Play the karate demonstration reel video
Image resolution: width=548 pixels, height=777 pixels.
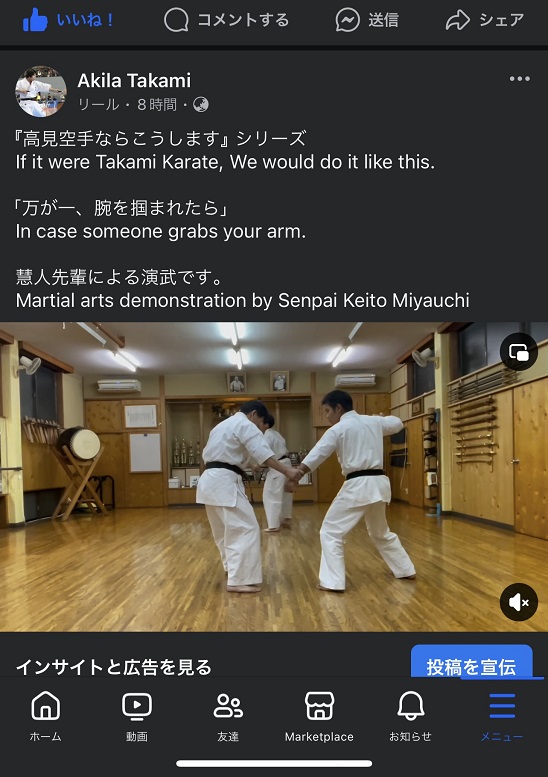click(274, 477)
